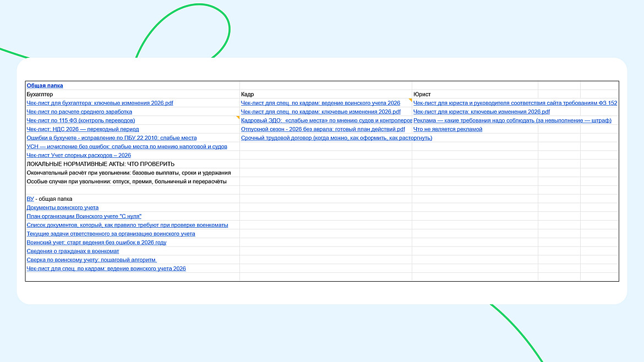This screenshot has height=362, width=644.
Task: Open 'Список документов, который, как правило требуют' link
Action: 127,225
